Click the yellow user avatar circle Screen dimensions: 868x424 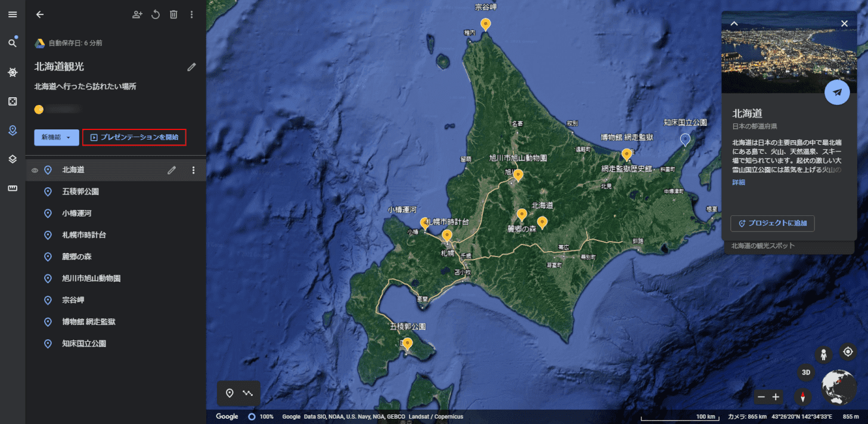[39, 109]
